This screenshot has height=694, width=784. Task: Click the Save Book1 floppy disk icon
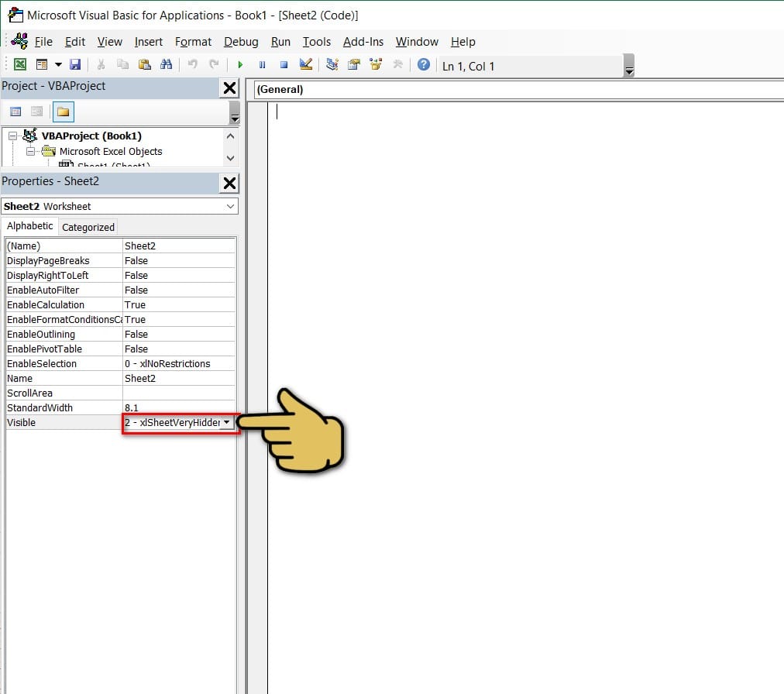coord(75,65)
